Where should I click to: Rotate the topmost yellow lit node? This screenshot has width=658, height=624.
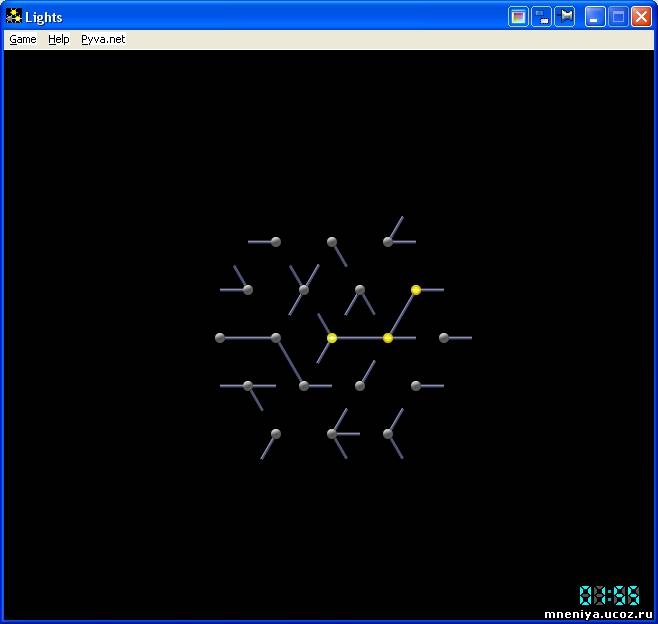pyautogui.click(x=416, y=290)
